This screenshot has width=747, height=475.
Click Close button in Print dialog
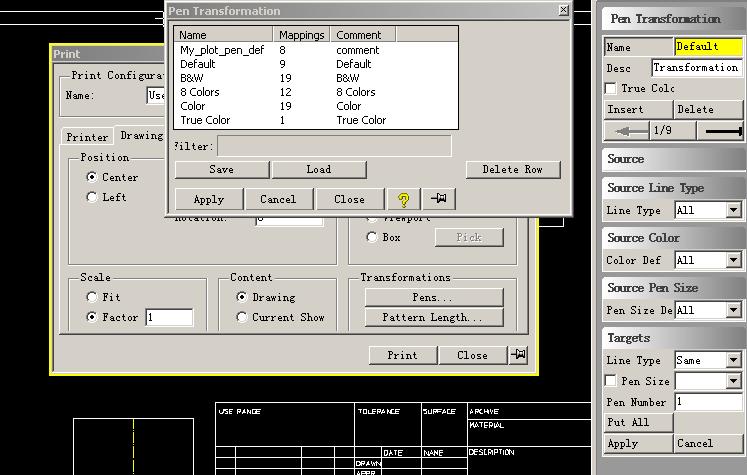[473, 355]
